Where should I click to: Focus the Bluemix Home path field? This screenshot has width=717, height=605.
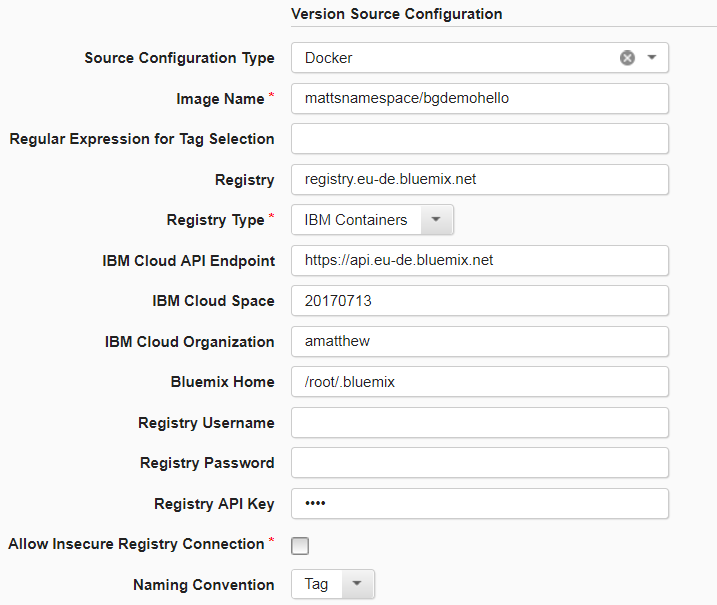coord(479,382)
